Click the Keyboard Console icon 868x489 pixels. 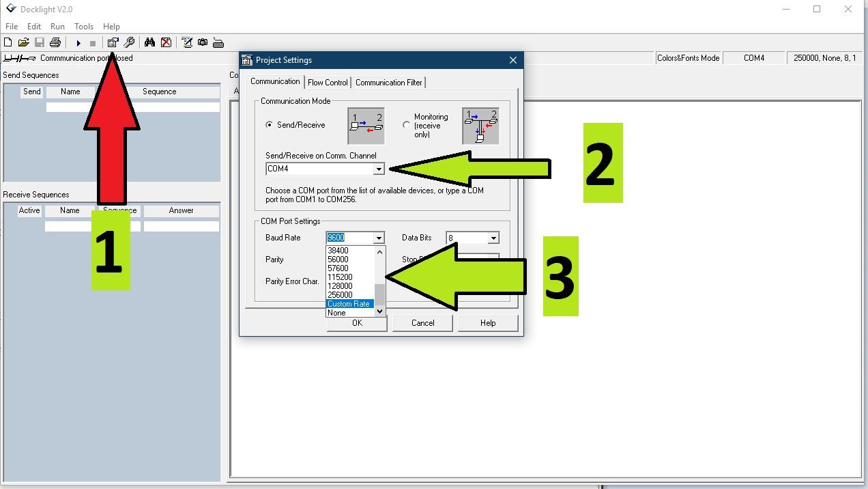[x=218, y=42]
